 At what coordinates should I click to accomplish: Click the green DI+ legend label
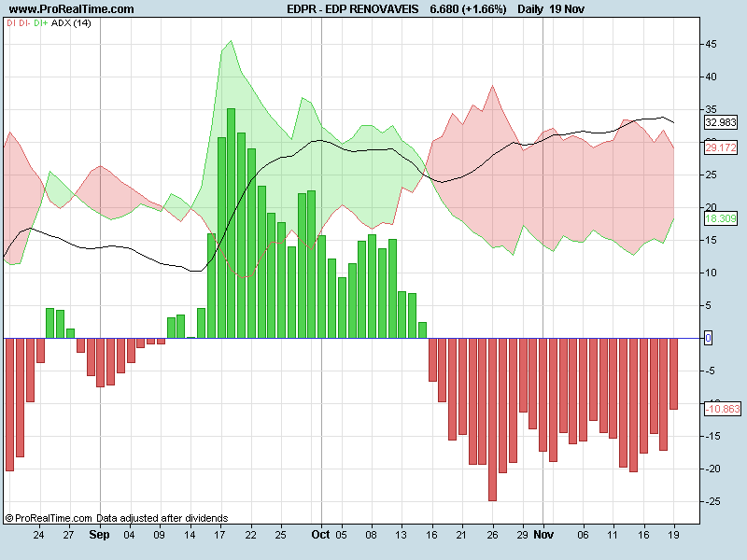[40, 22]
